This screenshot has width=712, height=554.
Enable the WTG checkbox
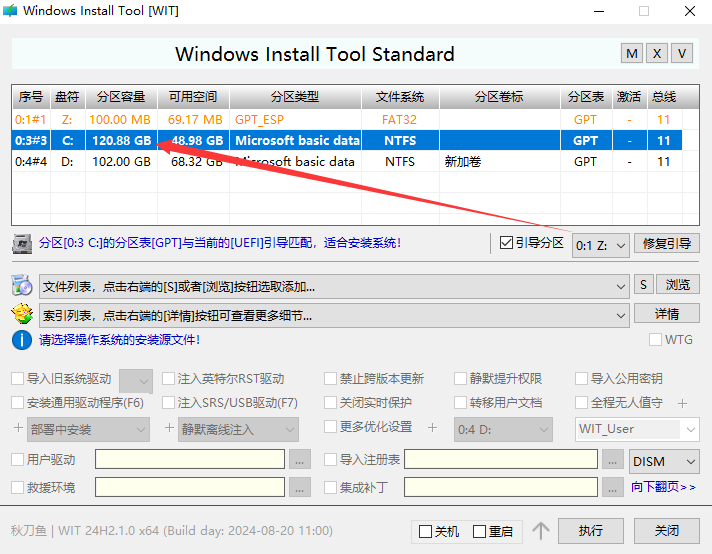655,340
